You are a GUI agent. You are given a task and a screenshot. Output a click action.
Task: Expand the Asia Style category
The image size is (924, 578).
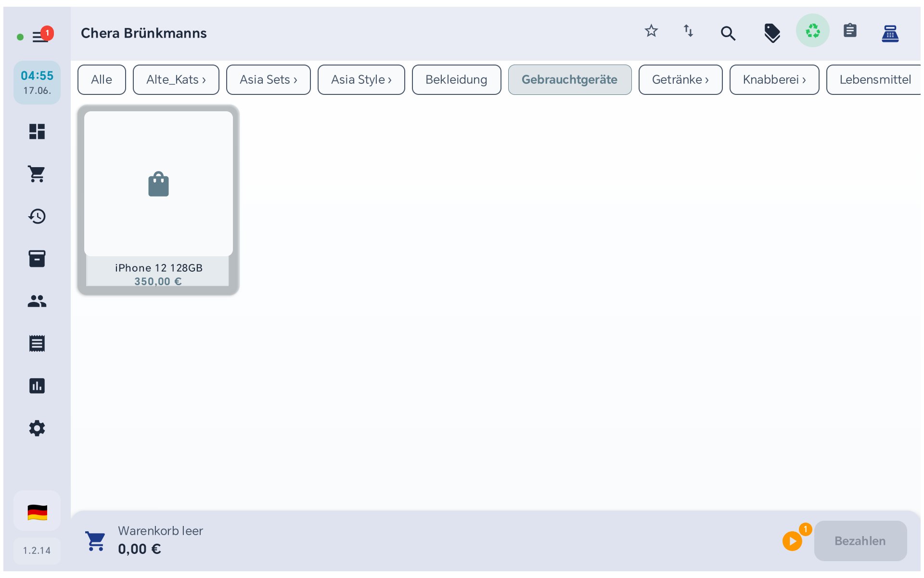(361, 79)
